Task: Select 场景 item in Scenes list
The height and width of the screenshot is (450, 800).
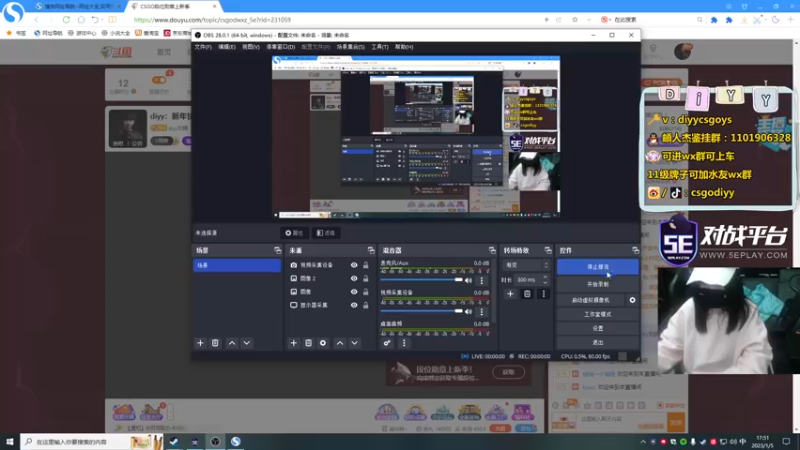Action: pos(237,265)
